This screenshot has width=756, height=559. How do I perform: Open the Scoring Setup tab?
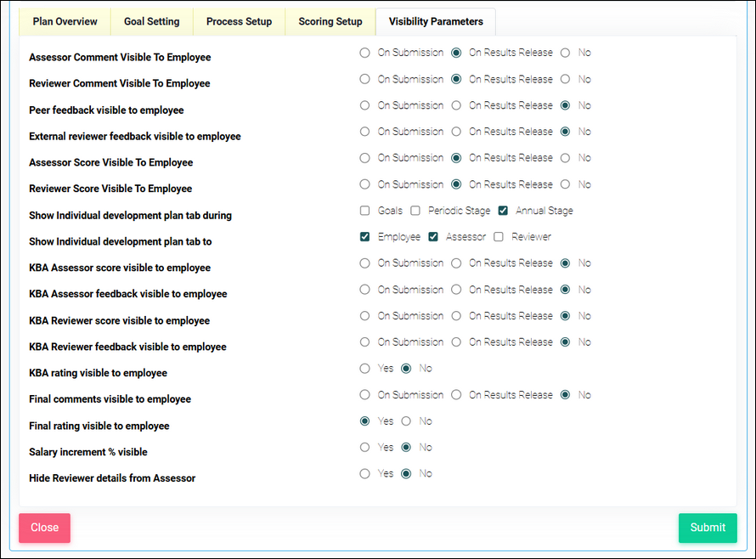click(330, 21)
